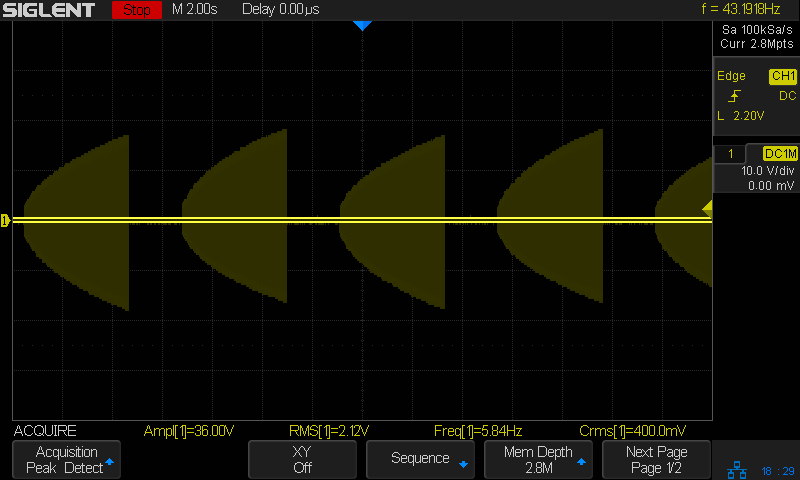
Task: Change the Mem Depth 2.8M setting
Action: [x=538, y=460]
